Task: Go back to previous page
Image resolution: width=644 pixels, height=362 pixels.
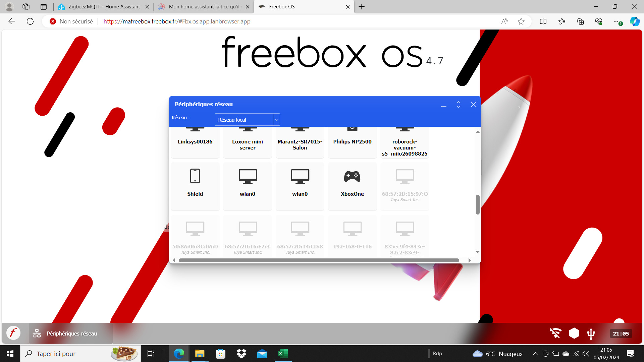Action: click(12, 21)
